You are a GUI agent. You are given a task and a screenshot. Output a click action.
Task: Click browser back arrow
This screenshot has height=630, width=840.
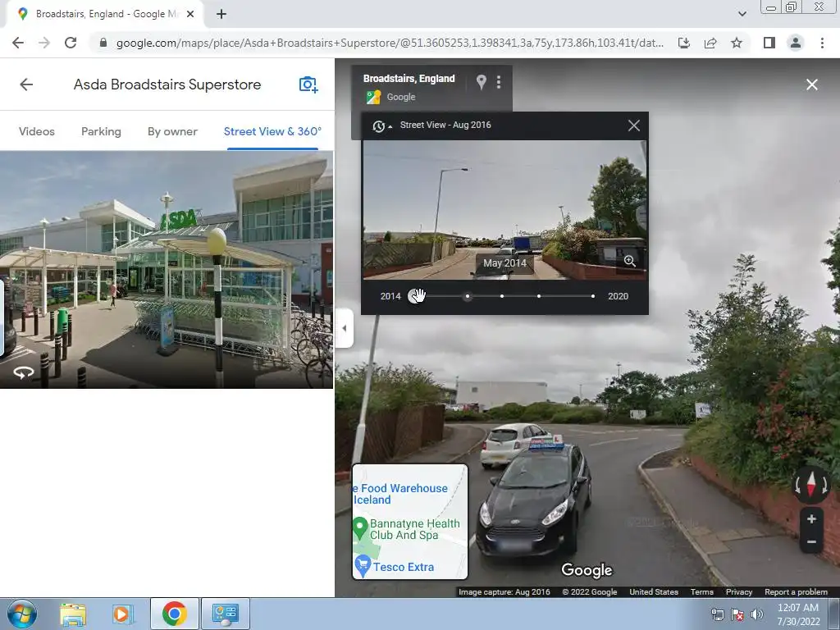(x=18, y=43)
